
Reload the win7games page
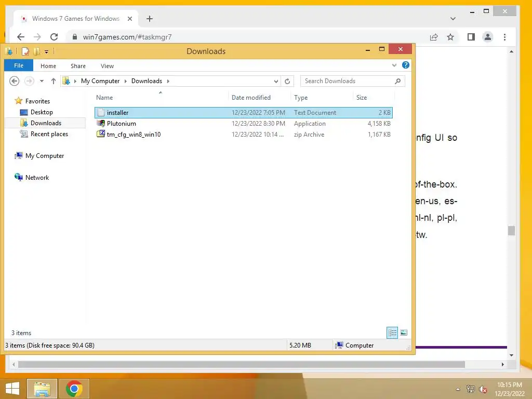click(x=54, y=37)
